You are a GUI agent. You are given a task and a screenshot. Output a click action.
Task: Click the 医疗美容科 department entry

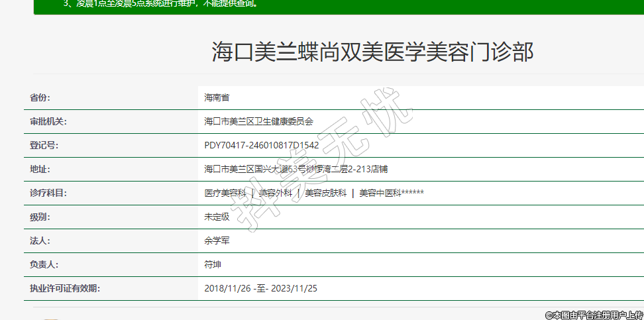(x=225, y=193)
